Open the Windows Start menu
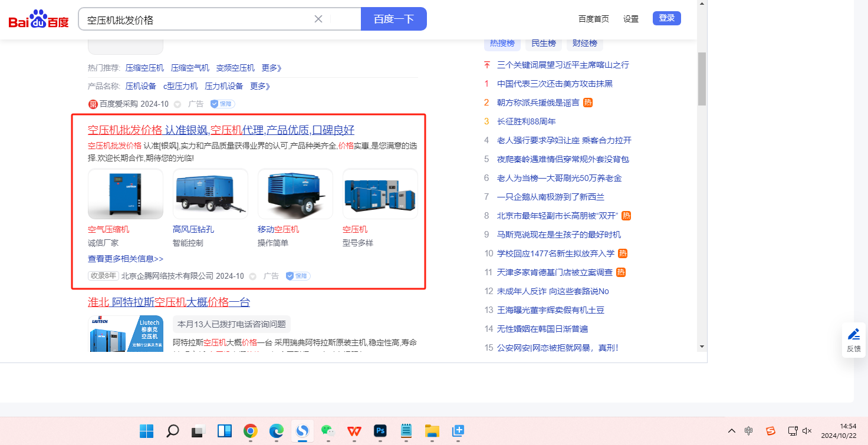Viewport: 868px width, 445px height. click(147, 431)
